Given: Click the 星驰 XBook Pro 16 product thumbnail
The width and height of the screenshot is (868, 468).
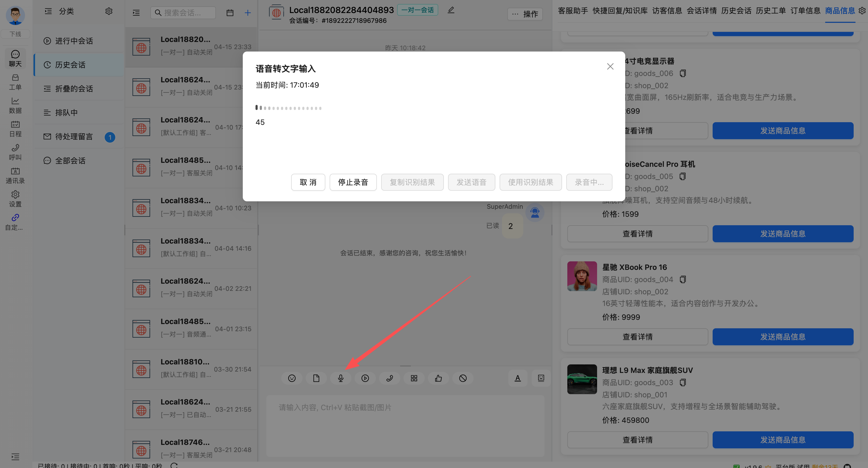Looking at the screenshot, I should tap(582, 276).
